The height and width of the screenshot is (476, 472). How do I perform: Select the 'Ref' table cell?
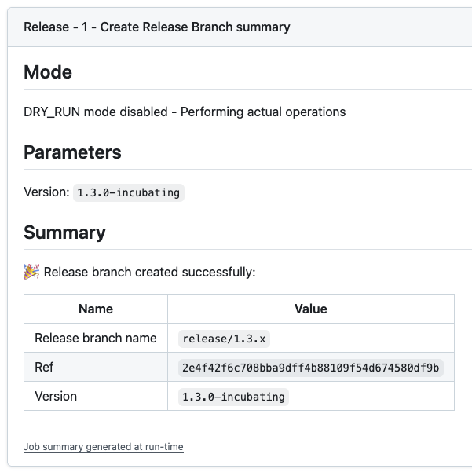[45, 367]
